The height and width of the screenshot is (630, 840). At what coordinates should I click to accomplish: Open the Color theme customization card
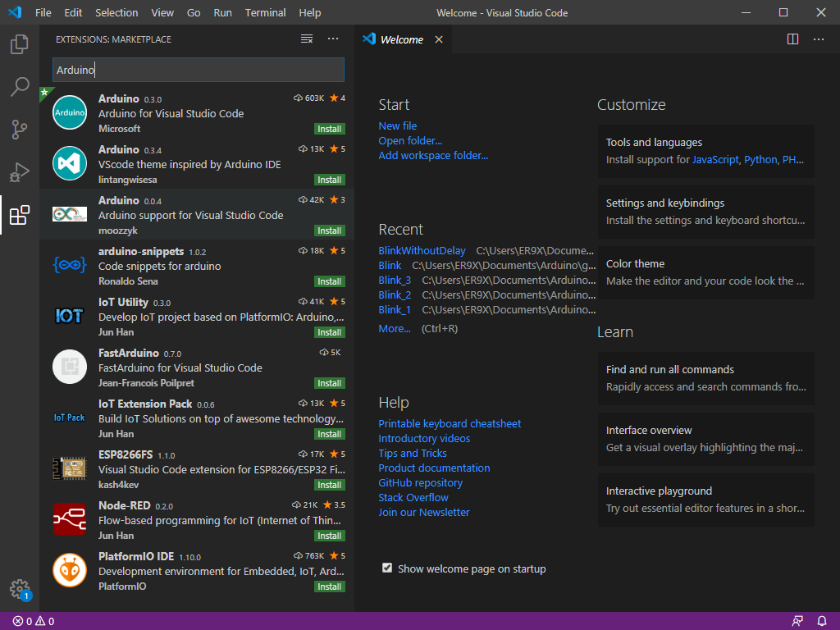pos(706,272)
